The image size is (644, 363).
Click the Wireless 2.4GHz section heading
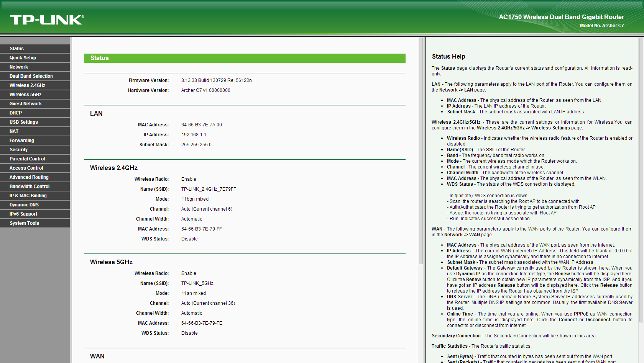click(x=114, y=168)
